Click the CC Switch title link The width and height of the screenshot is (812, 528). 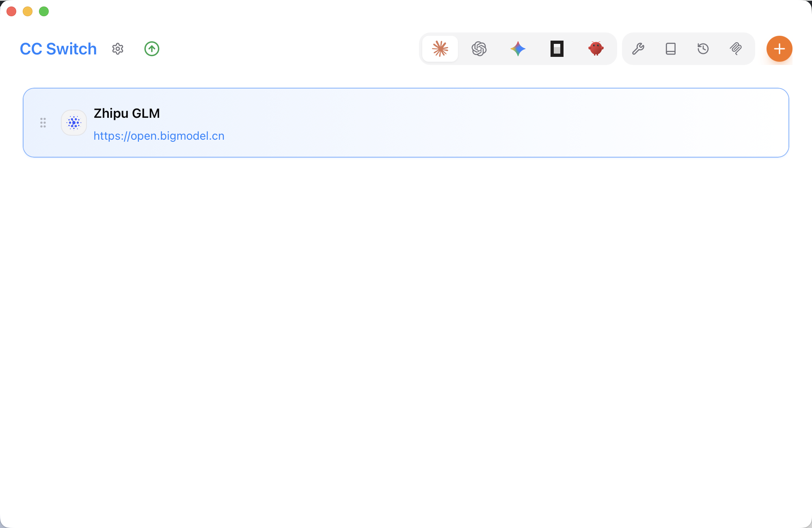(x=58, y=49)
